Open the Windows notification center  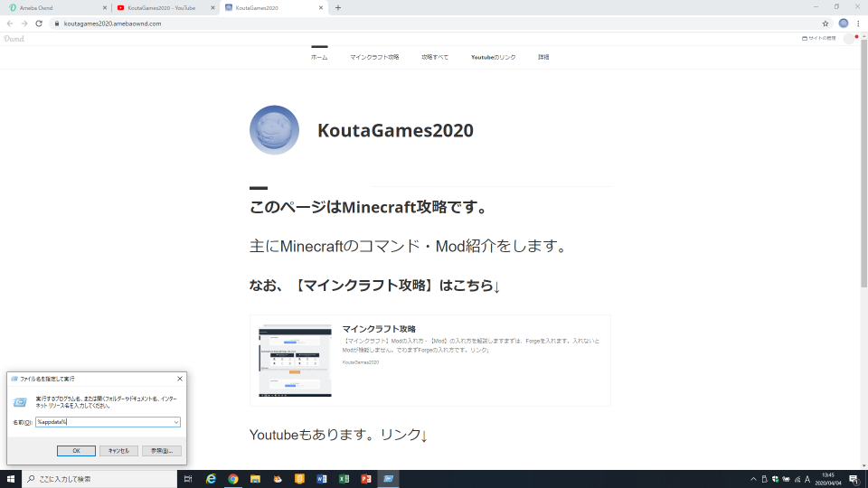(854, 479)
